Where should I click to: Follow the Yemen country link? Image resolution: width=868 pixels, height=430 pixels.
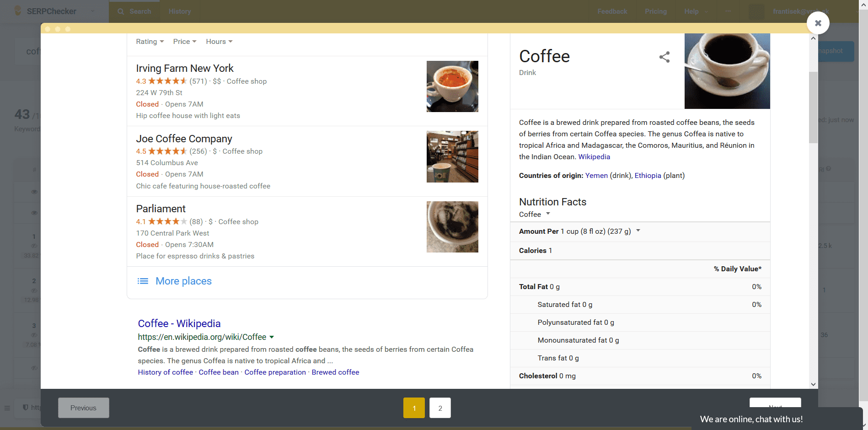[596, 176]
